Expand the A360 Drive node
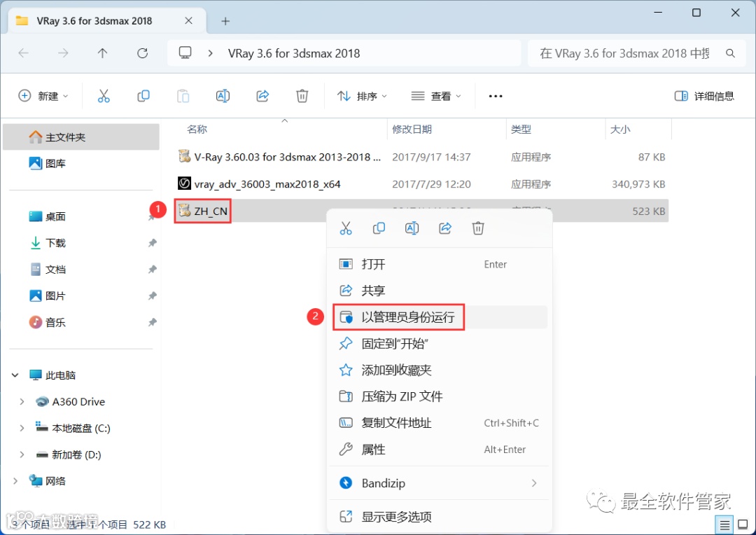The image size is (756, 535). point(22,401)
